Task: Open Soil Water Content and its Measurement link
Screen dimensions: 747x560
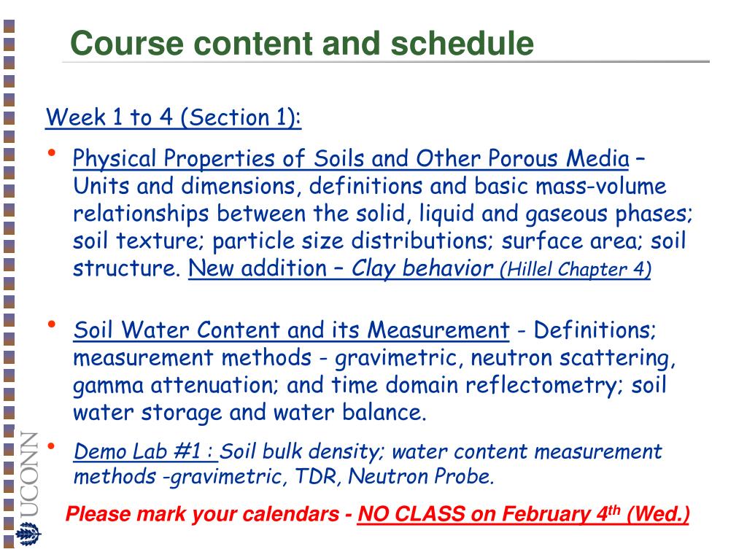Action: [x=292, y=330]
